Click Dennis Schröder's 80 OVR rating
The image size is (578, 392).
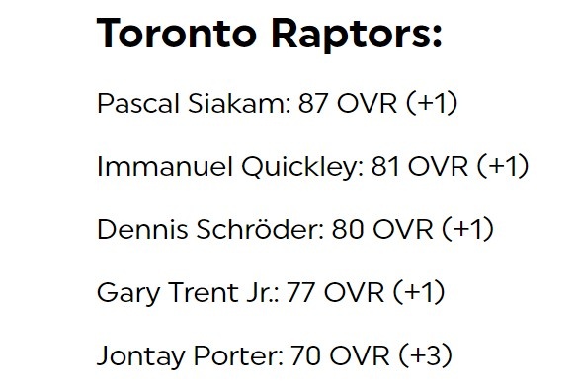pyautogui.click(x=382, y=229)
